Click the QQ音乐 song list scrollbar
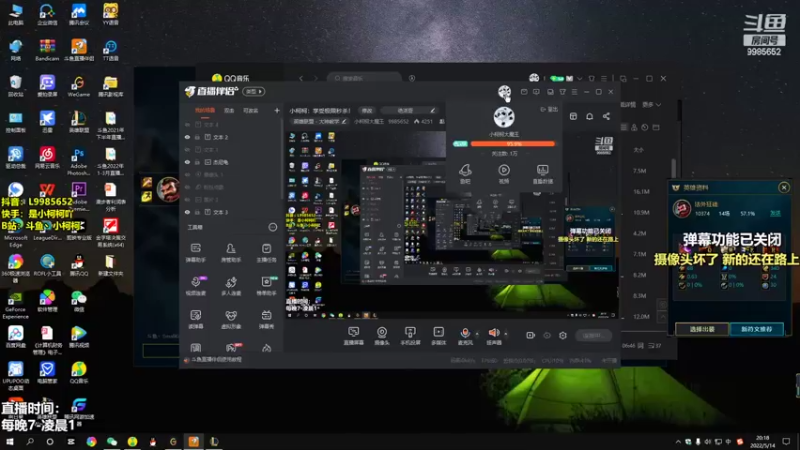Image resolution: width=800 pixels, height=450 pixels. (x=674, y=168)
